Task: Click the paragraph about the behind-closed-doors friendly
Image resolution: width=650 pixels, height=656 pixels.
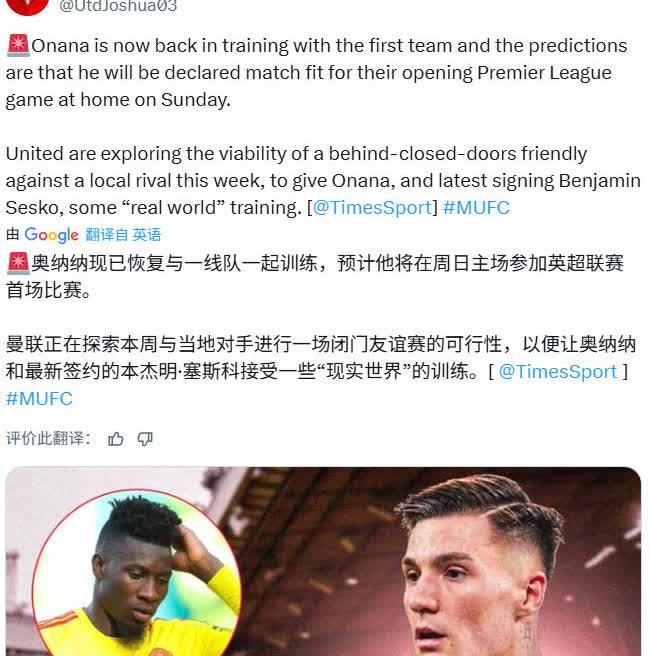Action: 323,181
